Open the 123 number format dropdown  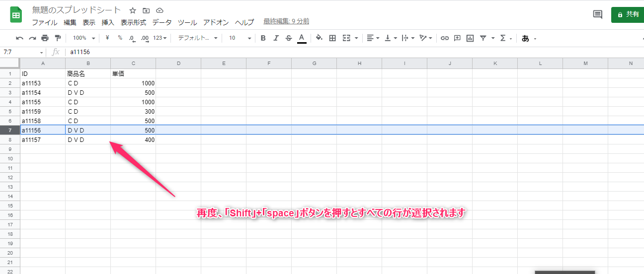pos(160,38)
